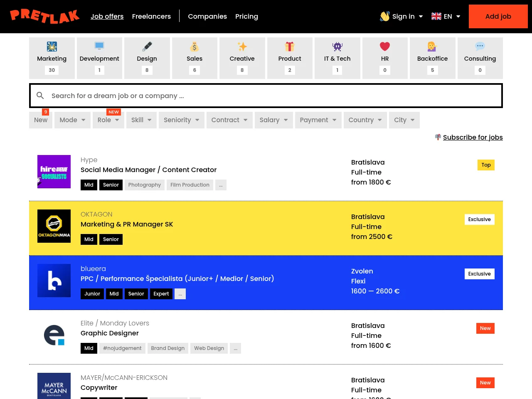532x399 pixels.
Task: Click the mailbox icon beside Subscribe for jobs
Action: click(x=438, y=137)
